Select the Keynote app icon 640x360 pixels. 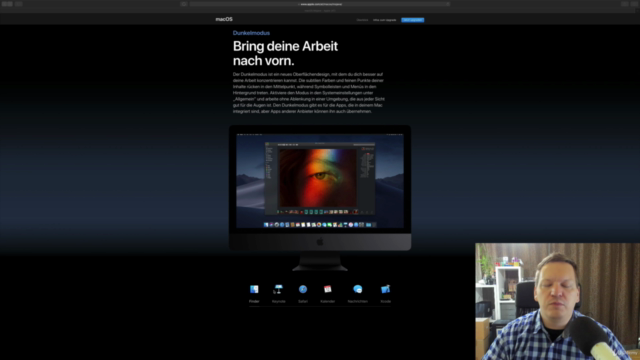(x=278, y=289)
